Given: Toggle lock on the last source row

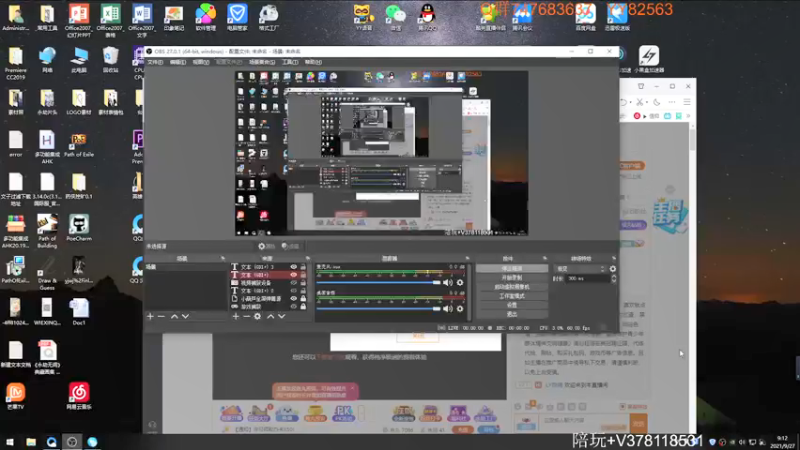Looking at the screenshot, I should click(x=303, y=307).
